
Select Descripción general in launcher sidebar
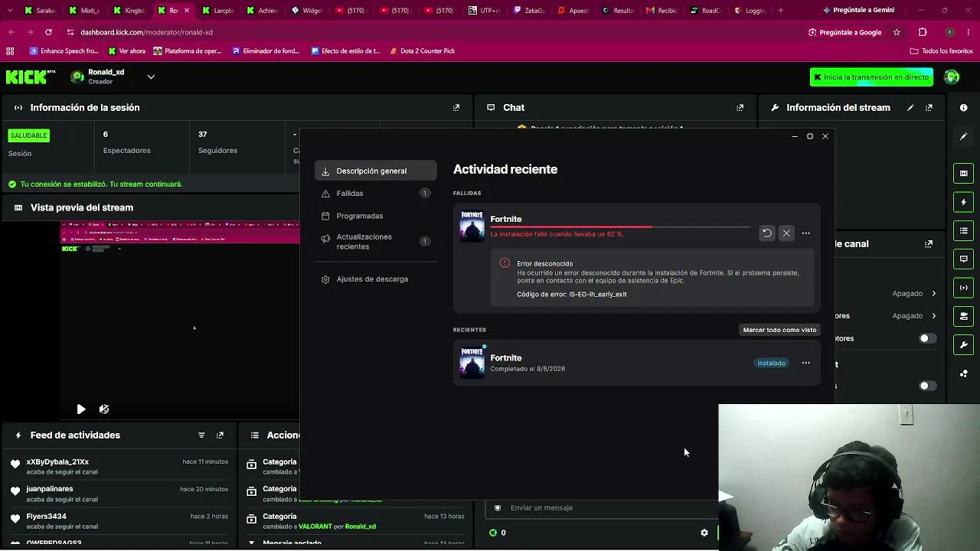pos(376,171)
